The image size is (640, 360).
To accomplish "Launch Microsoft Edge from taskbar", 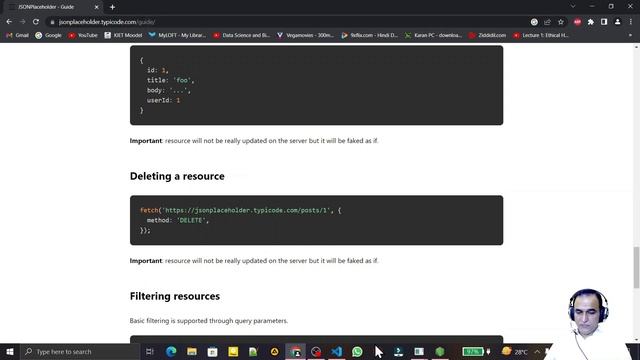I will [171, 351].
